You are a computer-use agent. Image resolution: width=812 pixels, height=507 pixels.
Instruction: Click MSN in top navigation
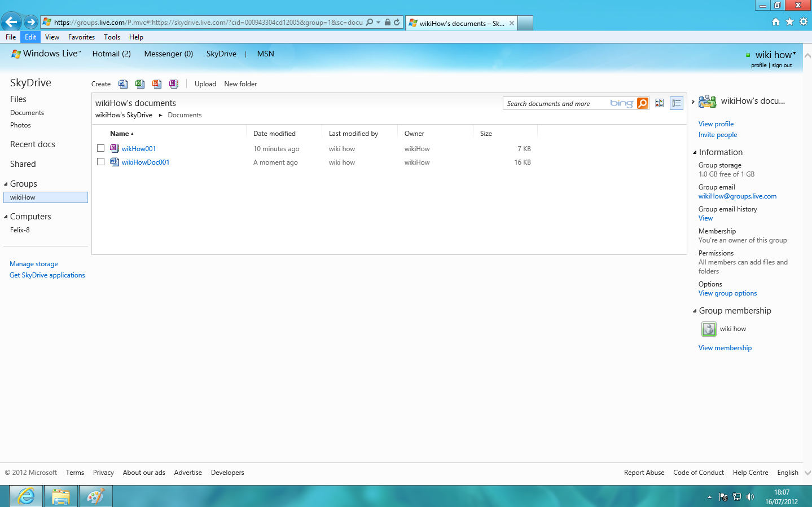265,54
